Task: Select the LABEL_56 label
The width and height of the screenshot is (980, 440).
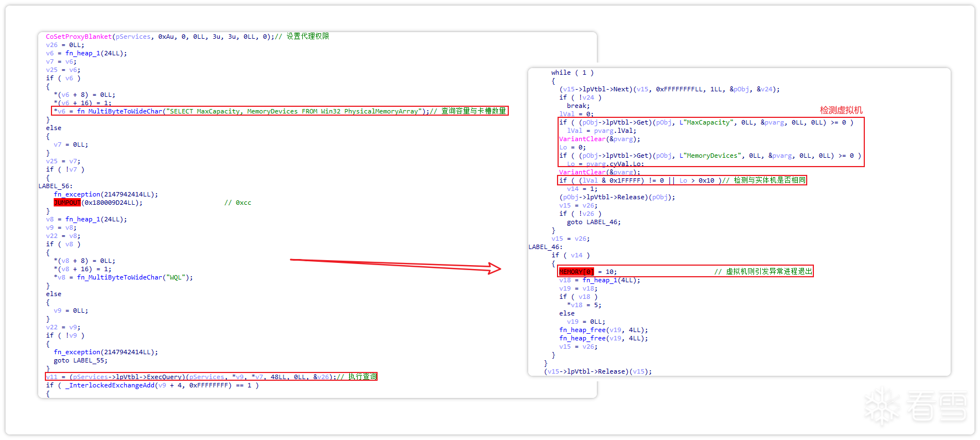Action: point(55,186)
